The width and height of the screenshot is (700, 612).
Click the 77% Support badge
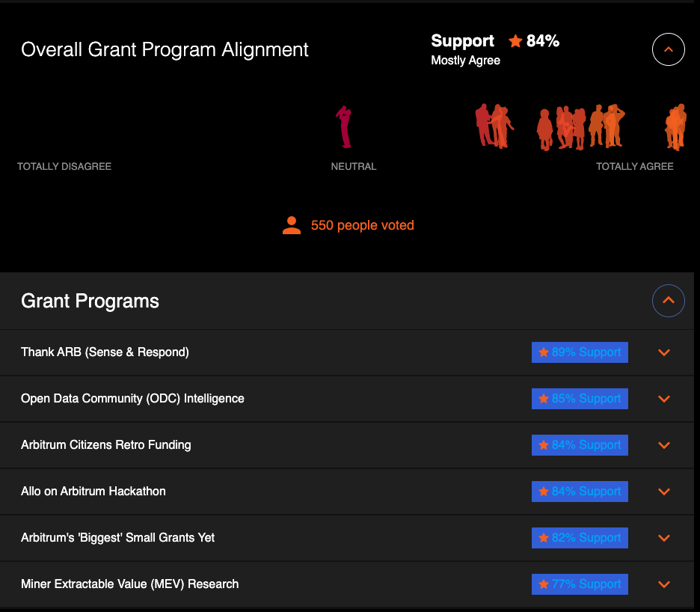coord(580,584)
